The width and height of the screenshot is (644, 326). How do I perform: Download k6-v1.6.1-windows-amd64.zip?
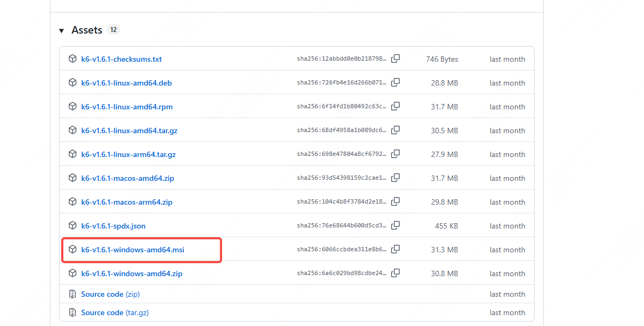132,273
